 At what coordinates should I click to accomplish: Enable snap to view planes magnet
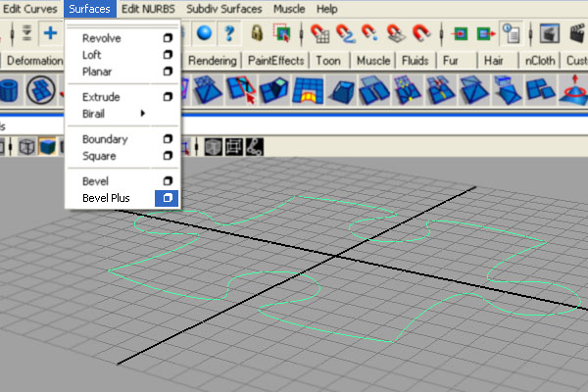(x=396, y=33)
